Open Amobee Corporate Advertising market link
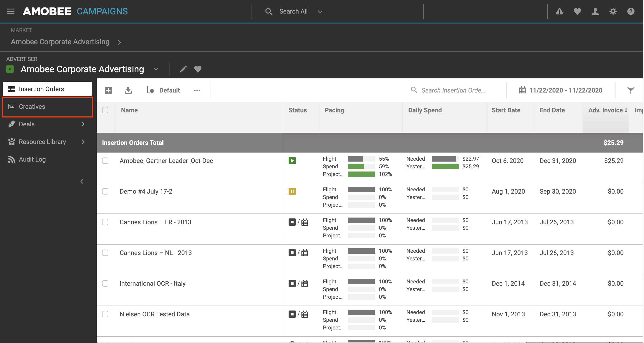The height and width of the screenshot is (343, 644). point(60,42)
